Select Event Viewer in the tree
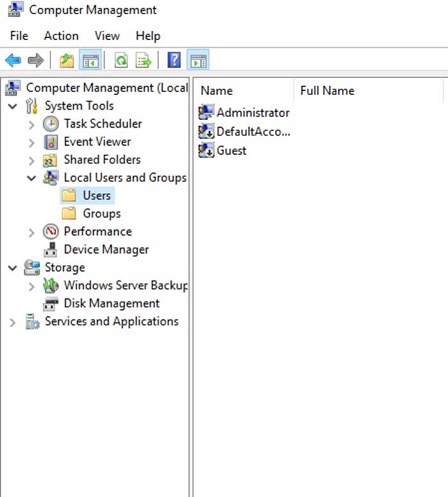Screen dimensions: 448x497 [97, 142]
